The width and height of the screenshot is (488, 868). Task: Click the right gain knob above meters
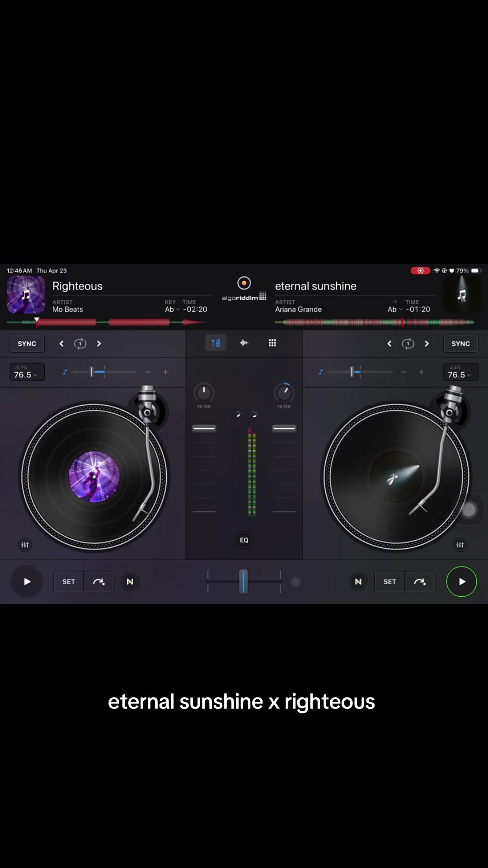pos(254,415)
